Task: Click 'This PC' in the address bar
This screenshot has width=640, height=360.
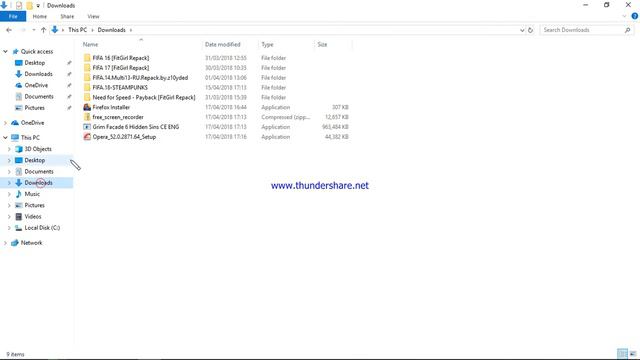Action: point(77,30)
